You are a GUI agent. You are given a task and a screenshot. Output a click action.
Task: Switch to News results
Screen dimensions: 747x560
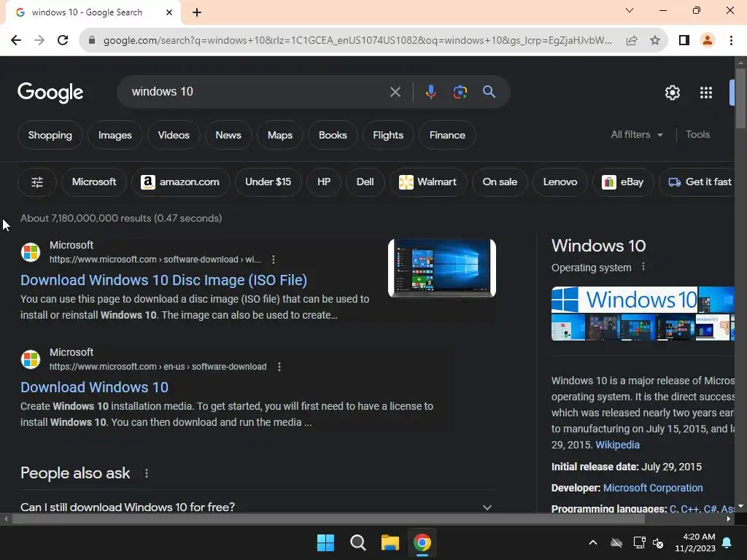point(228,135)
